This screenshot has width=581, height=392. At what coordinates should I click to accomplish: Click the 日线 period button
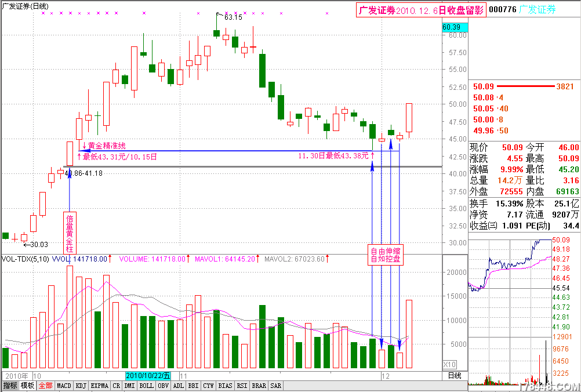tap(455, 376)
